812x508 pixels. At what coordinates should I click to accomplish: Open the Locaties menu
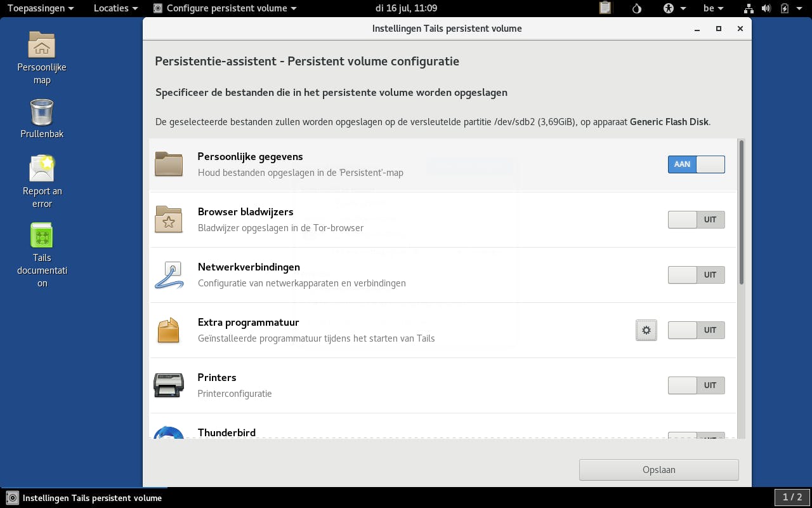pos(116,8)
